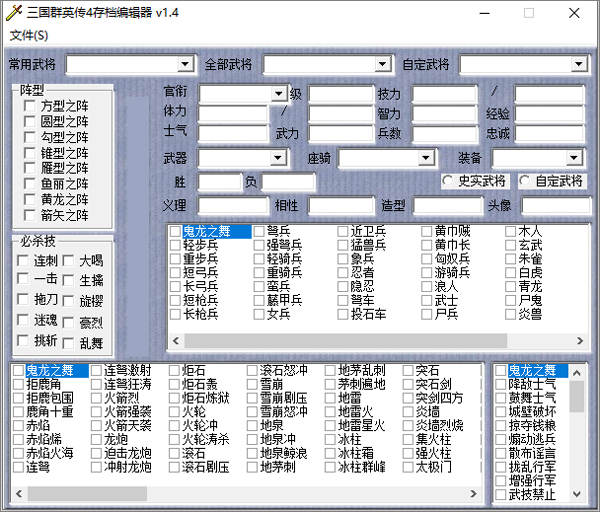This screenshot has height=512, width=600.
Task: Tick the 散布谣言 strategy checkbox
Action: tap(501, 453)
